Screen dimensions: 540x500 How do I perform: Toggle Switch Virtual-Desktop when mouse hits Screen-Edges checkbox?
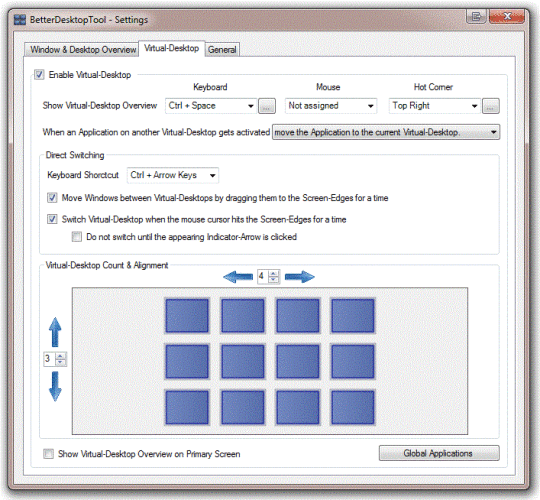pyautogui.click(x=52, y=219)
